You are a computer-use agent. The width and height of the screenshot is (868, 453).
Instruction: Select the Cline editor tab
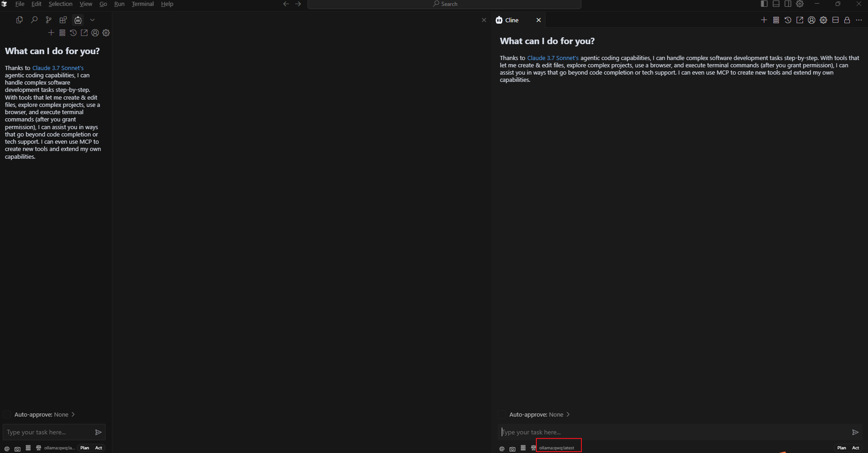pyautogui.click(x=511, y=20)
